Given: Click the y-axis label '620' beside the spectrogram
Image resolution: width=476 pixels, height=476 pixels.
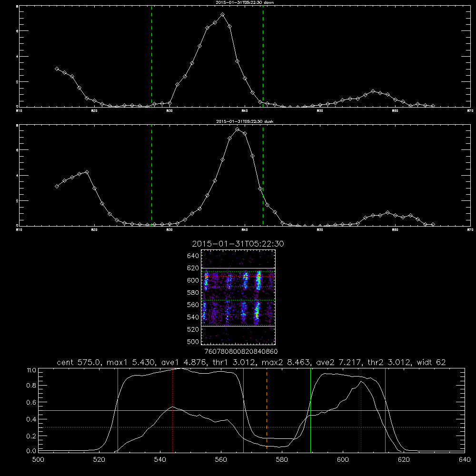Looking at the screenshot, I should tap(193, 268).
